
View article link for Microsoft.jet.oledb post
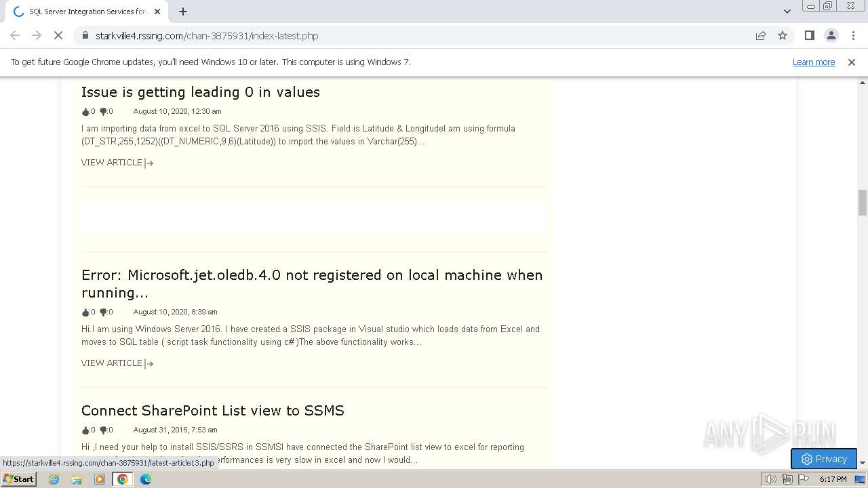click(117, 363)
